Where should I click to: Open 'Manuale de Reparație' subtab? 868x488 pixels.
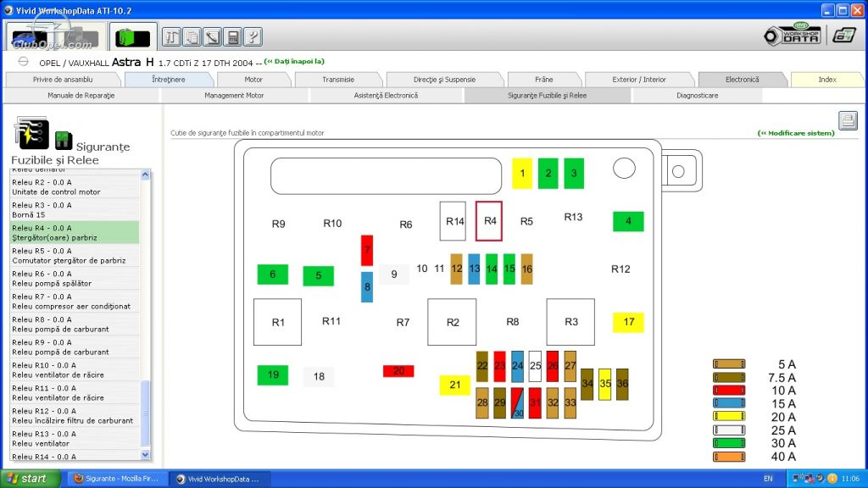(81, 96)
